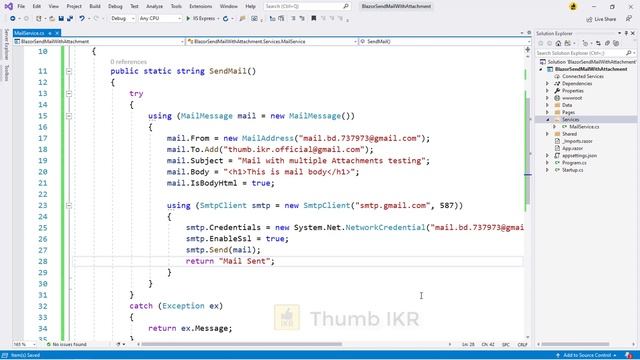
Task: Pin the Solution Explorer panel (auto hide)
Action: coord(626,33)
